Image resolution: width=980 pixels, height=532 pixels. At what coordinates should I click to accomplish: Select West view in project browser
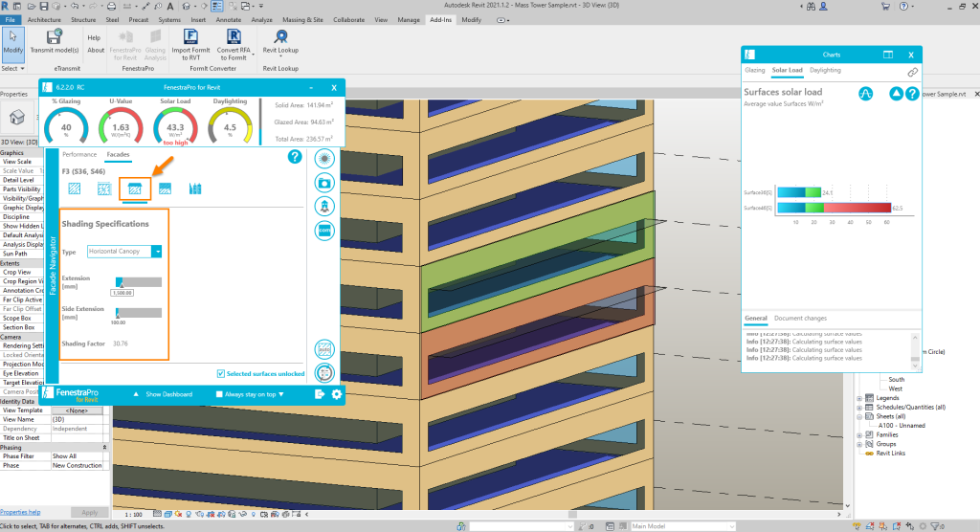coord(896,388)
